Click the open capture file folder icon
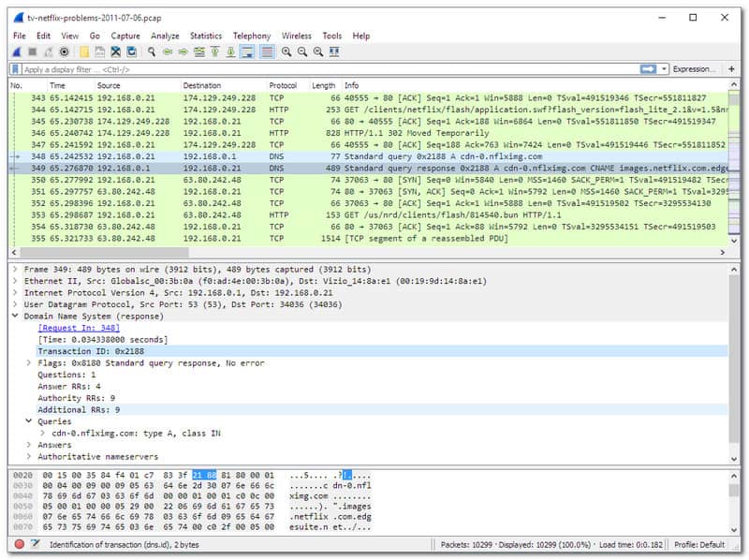 (84, 52)
